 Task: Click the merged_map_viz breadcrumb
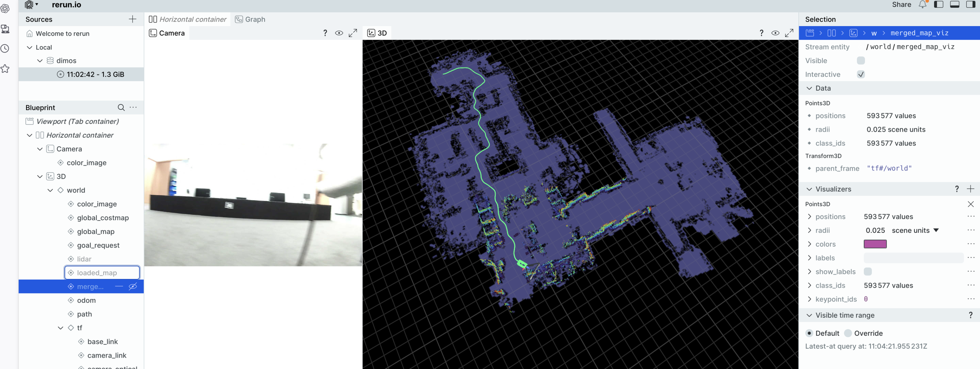(x=919, y=33)
